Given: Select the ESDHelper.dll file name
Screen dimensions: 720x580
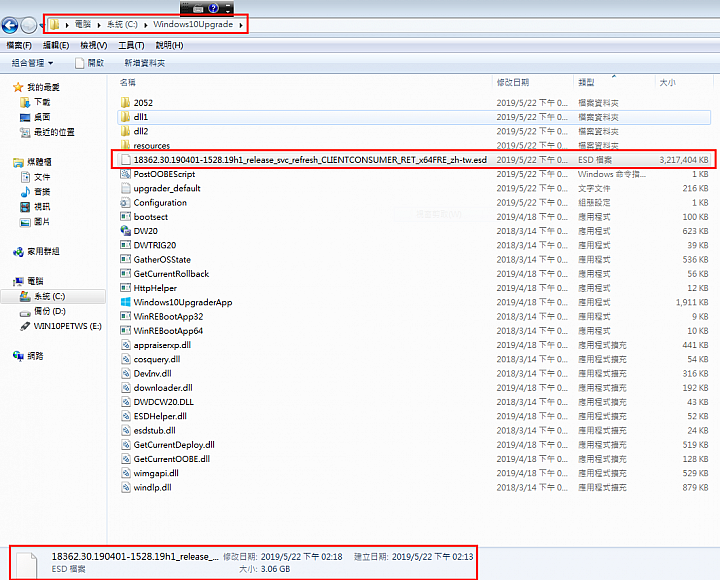Looking at the screenshot, I should click(160, 416).
